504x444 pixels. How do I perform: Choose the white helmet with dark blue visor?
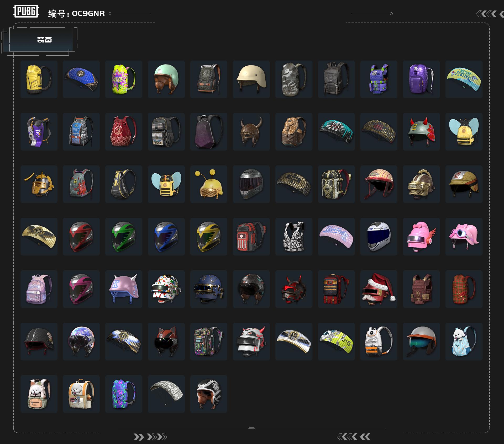point(379,237)
